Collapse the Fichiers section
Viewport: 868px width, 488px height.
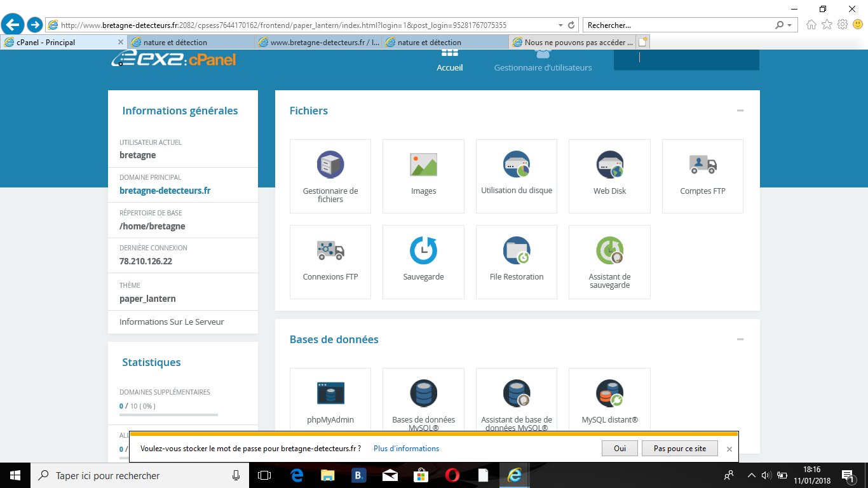click(x=740, y=111)
